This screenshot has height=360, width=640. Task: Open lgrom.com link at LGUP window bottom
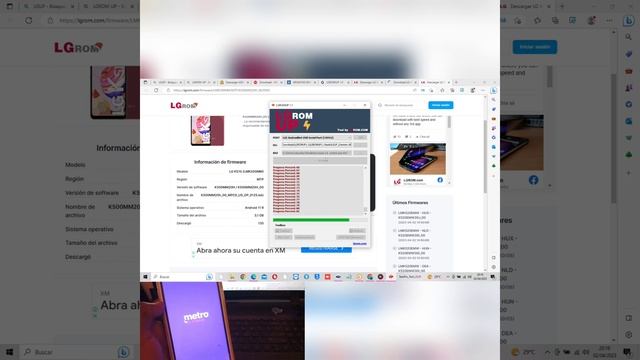coord(360,244)
